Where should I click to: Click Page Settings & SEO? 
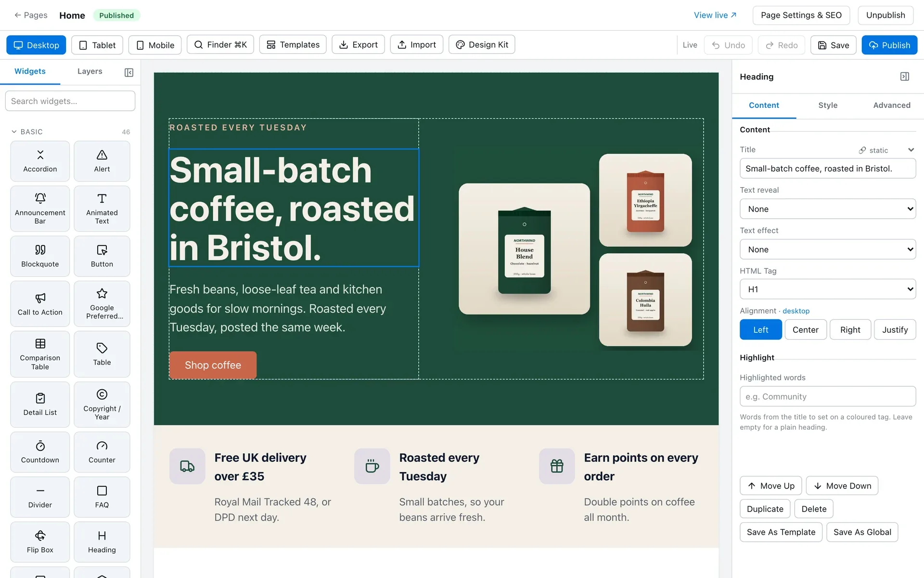(801, 15)
